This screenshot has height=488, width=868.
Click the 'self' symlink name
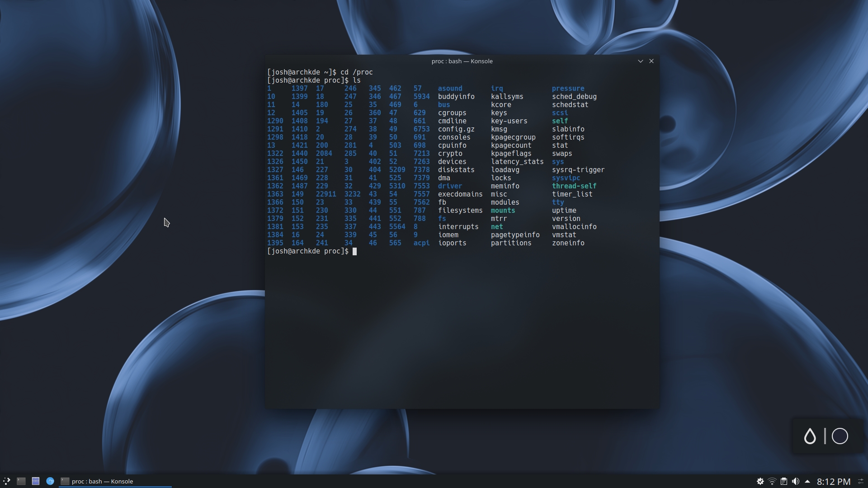pos(560,121)
